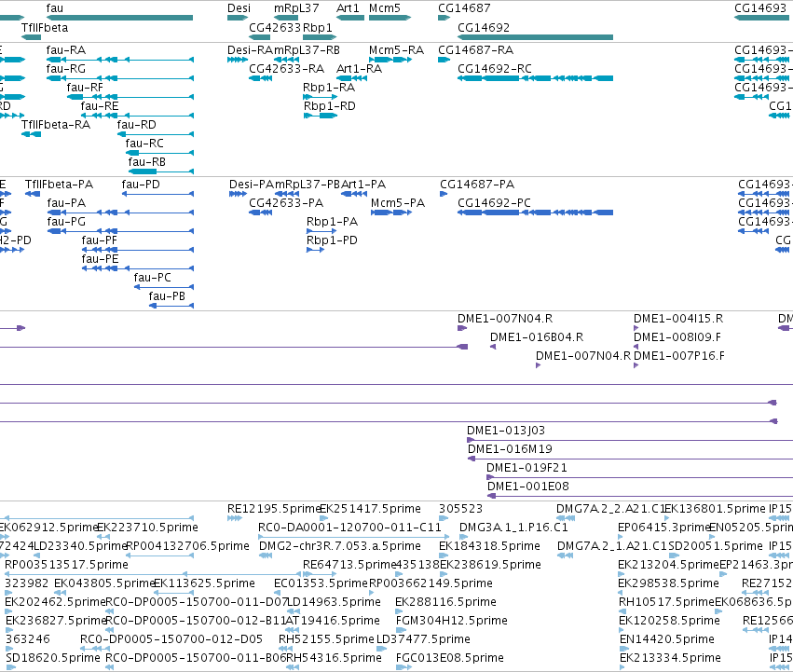
Task: Select protein fau-PG
Action: 66,221
